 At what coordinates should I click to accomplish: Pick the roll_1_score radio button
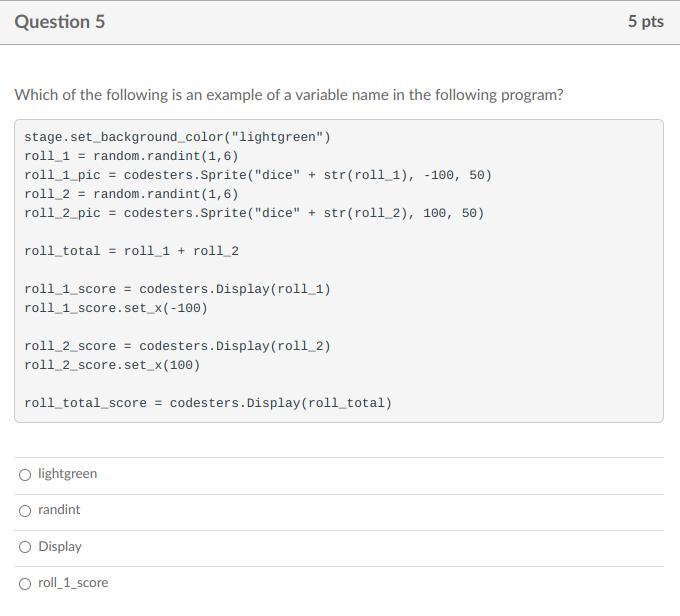(25, 584)
